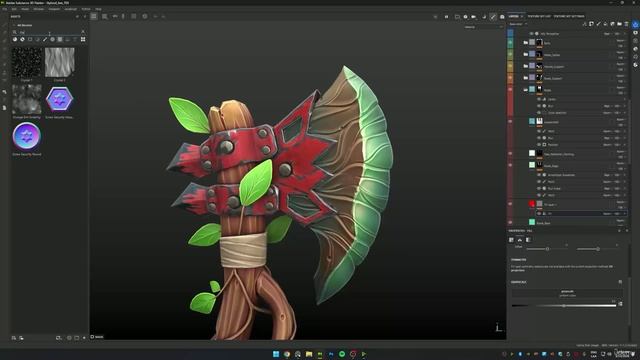Remove the Grayscale section with its X

coord(620,282)
